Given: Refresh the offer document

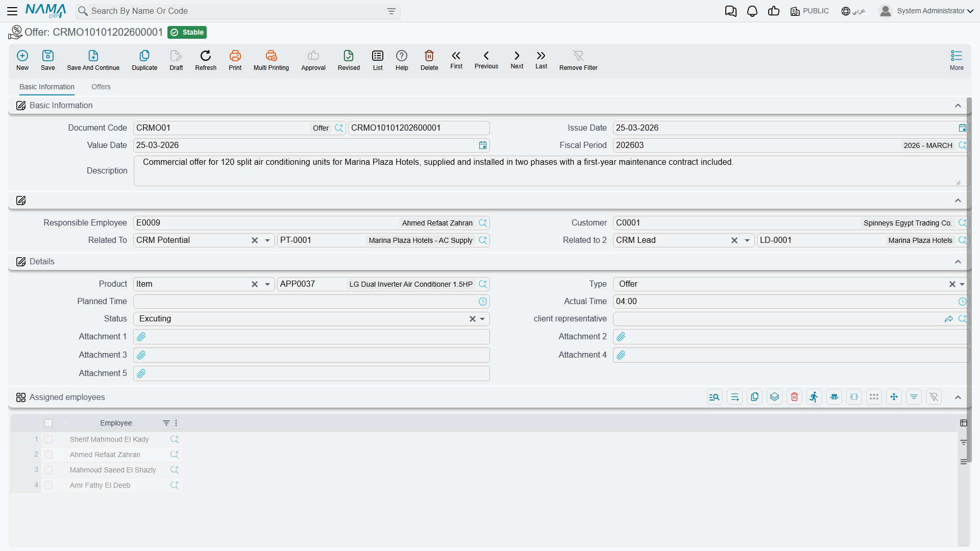Looking at the screenshot, I should 206,60.
